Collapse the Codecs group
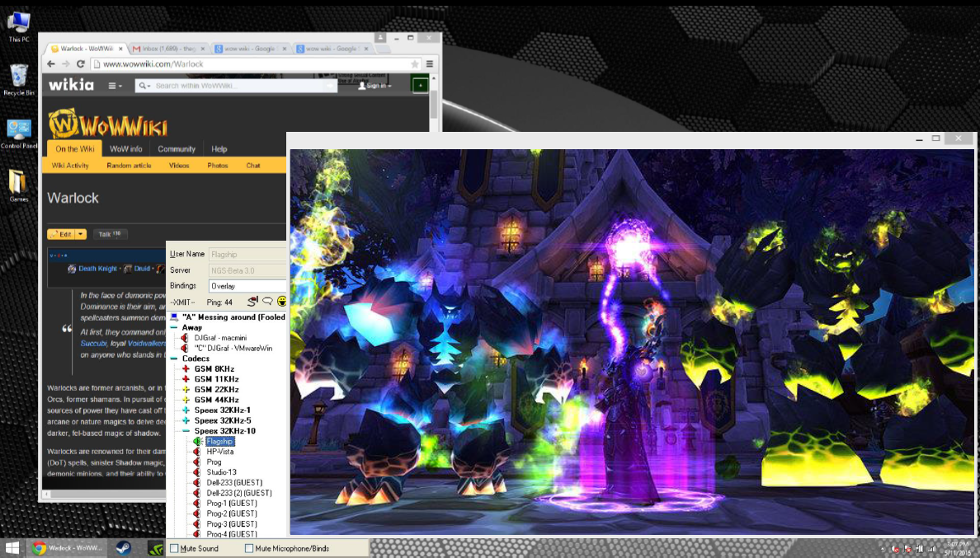Screen dimensions: 980x558 click(x=174, y=359)
